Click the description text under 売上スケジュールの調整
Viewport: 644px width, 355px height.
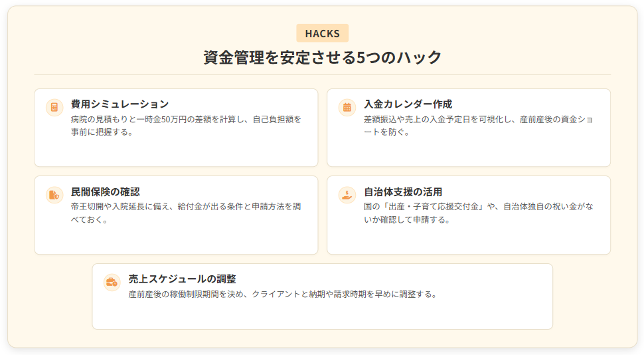pyautogui.click(x=282, y=294)
